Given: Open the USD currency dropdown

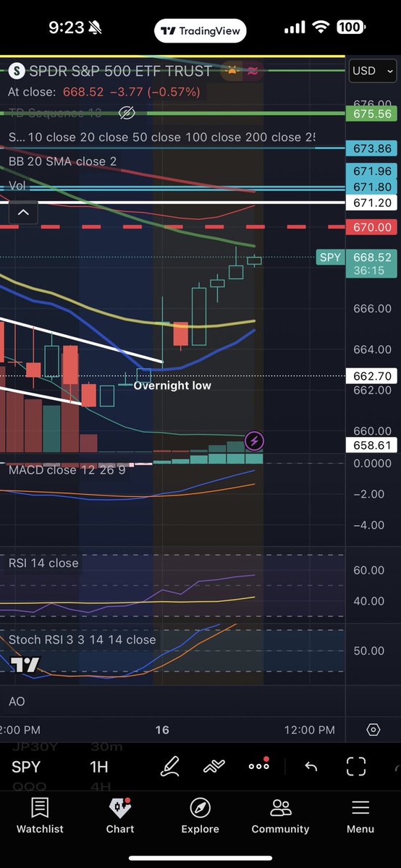Looking at the screenshot, I should click(373, 71).
